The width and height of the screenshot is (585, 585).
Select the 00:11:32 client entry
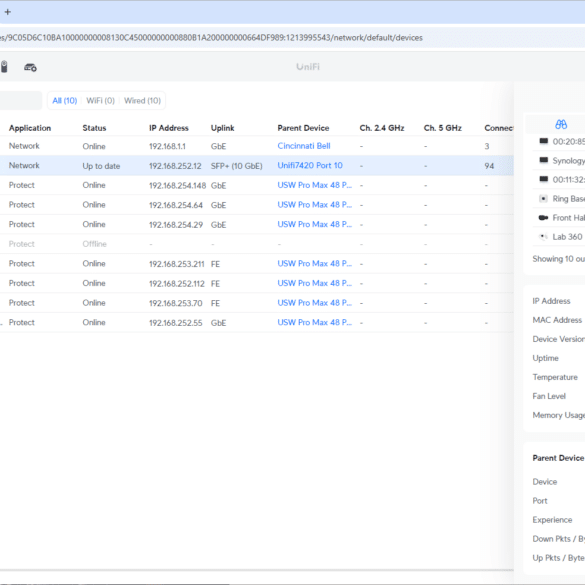point(559,179)
